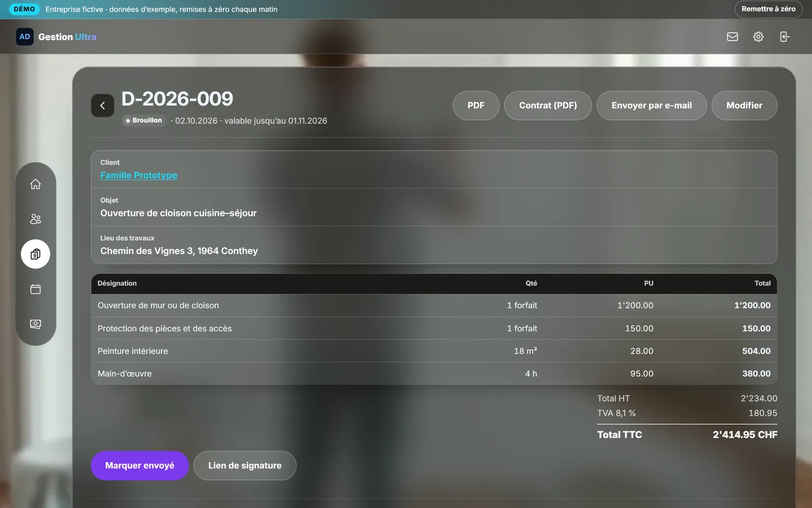812x508 pixels.
Task: Click 'Protection des pièces et des accès' row
Action: [434, 328]
